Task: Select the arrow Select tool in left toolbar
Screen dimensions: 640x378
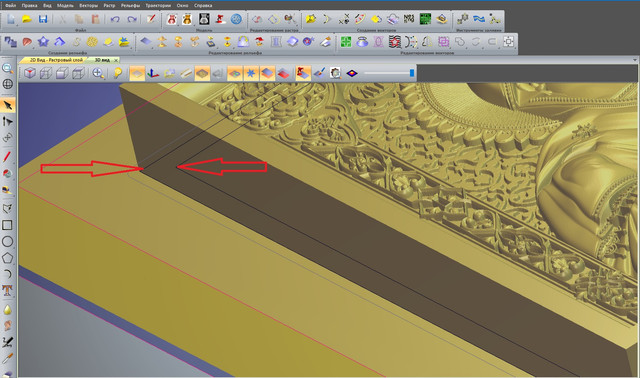Action: (x=8, y=105)
